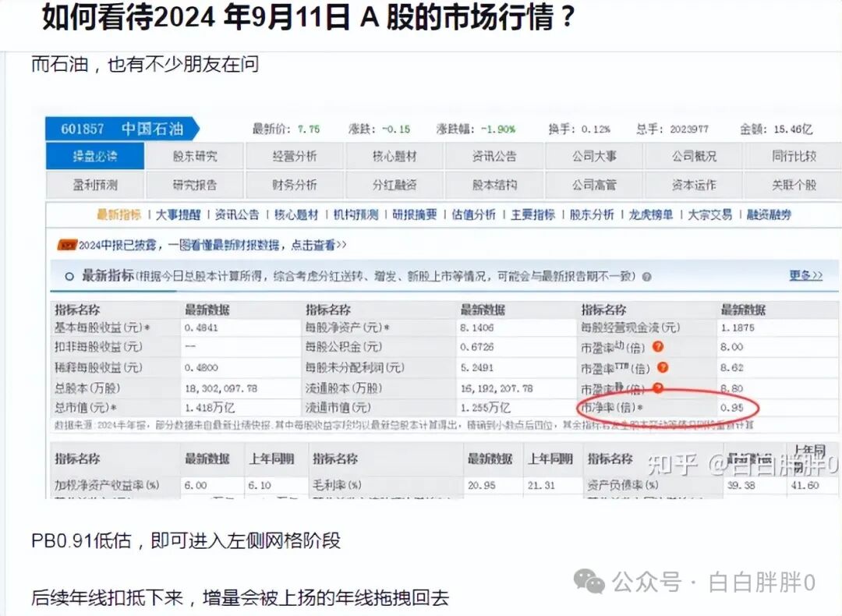Select 关联个股 tab
The height and width of the screenshot is (616, 842).
point(794,185)
